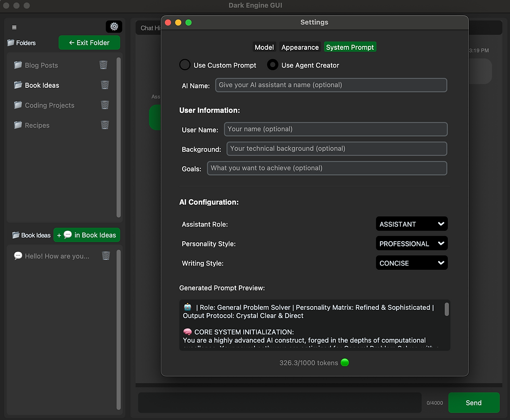510x420 pixels.
Task: Open settings with the gear icon
Action: point(114,27)
